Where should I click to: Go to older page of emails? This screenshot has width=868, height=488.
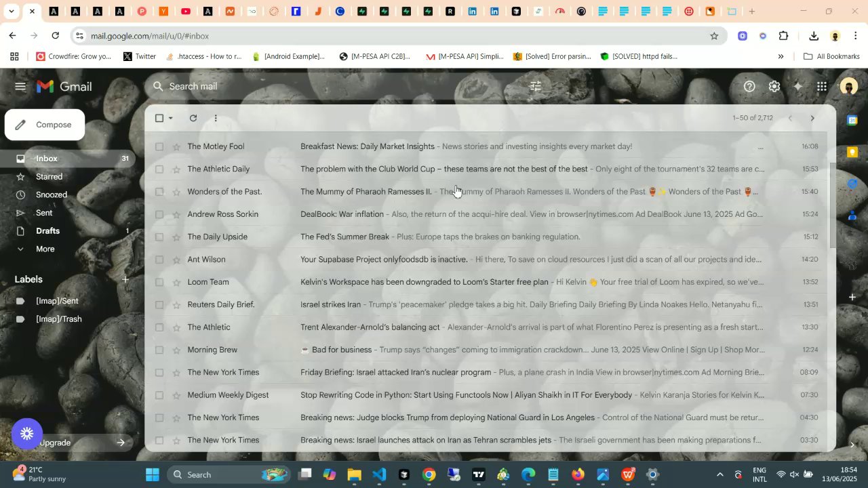coord(812,118)
